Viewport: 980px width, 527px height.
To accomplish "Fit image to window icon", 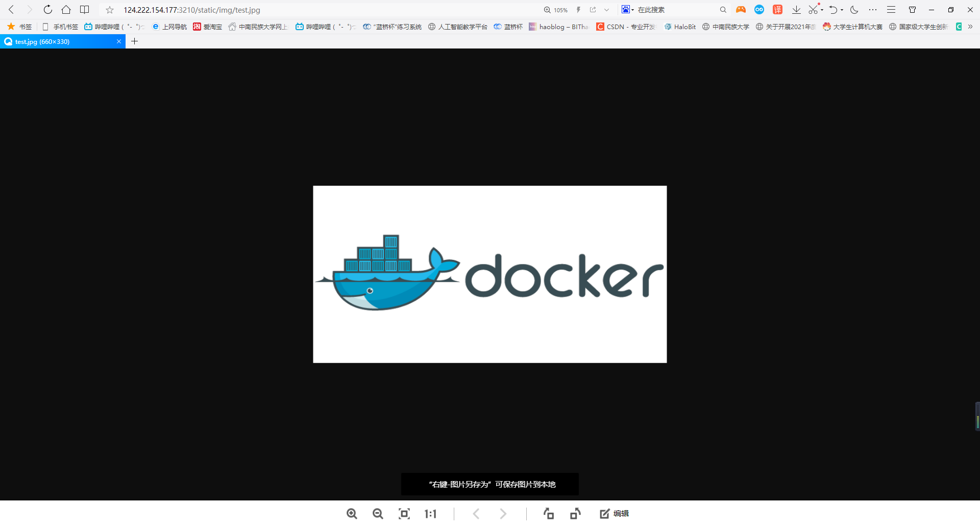I will click(404, 514).
